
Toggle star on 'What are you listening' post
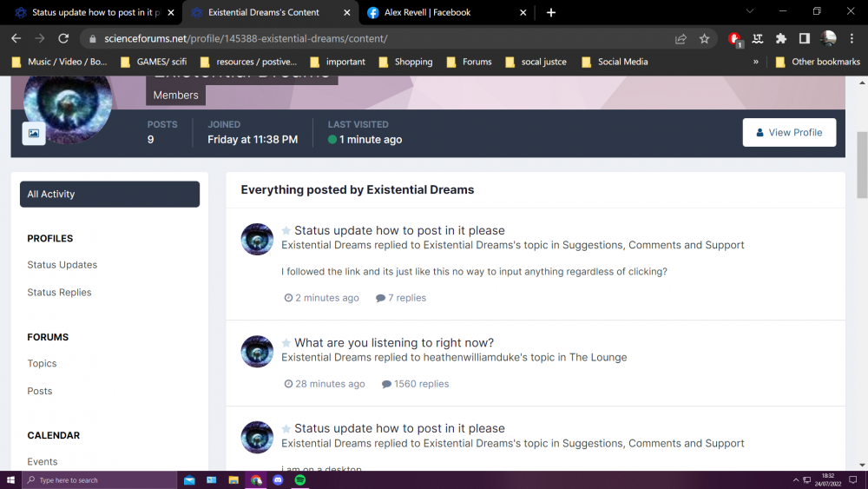pos(286,343)
